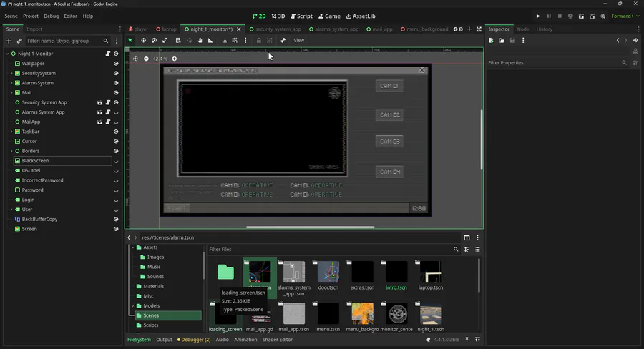Viewport: 644px width, 349px height.
Task: Show the BlackScreen node
Action: (x=116, y=161)
